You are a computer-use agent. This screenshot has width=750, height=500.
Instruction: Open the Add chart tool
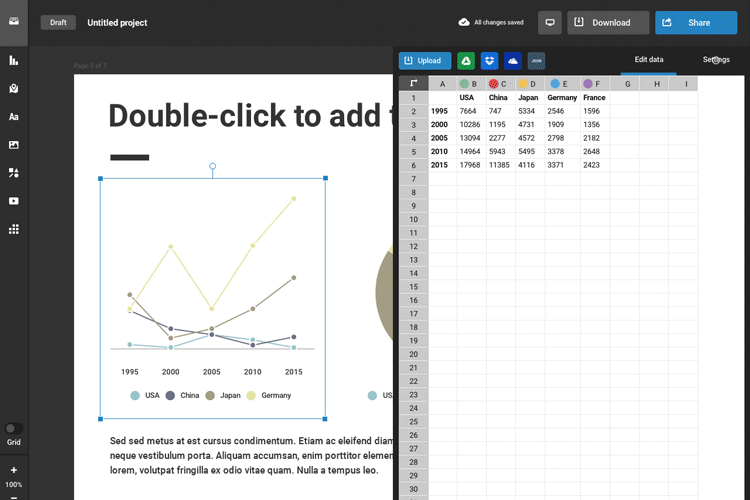[14, 60]
